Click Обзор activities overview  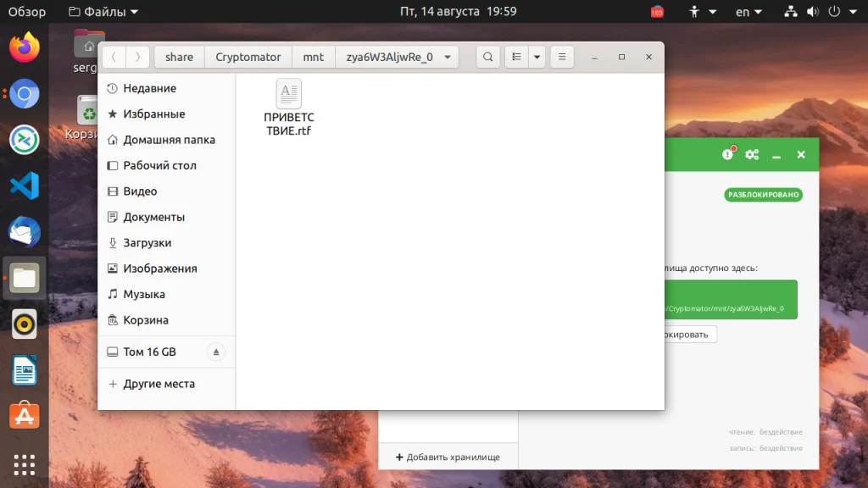(x=26, y=12)
